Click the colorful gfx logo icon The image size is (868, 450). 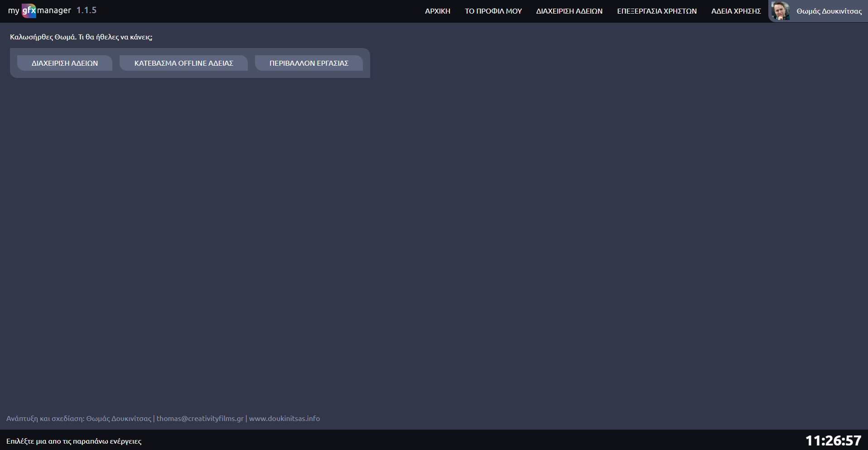(x=29, y=11)
